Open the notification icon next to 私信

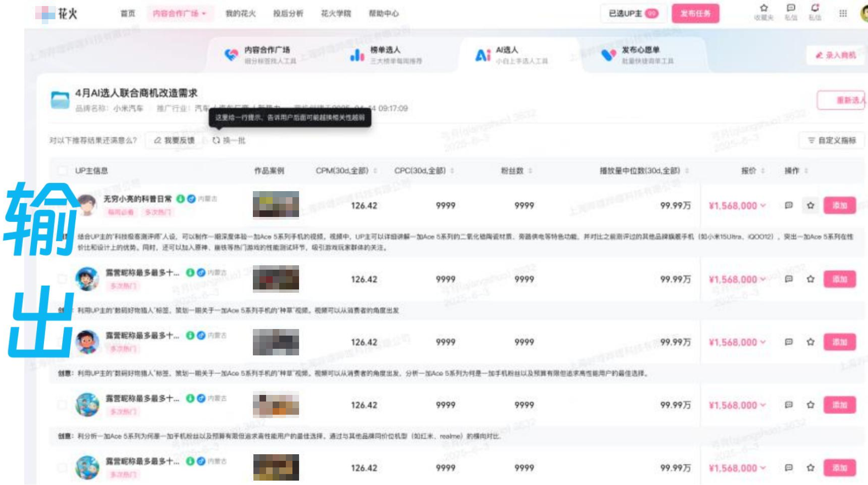(815, 8)
